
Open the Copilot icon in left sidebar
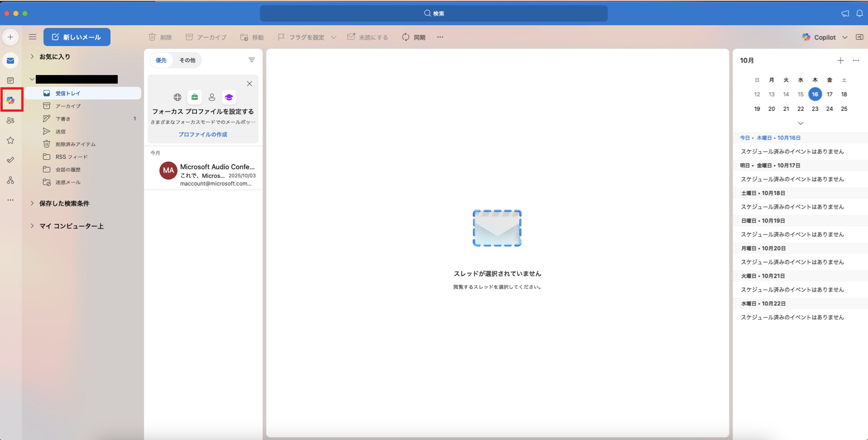(11, 100)
